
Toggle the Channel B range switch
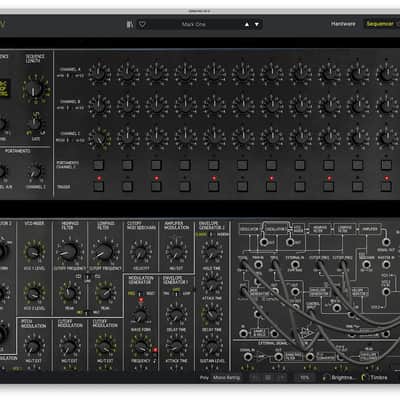pos(68,108)
